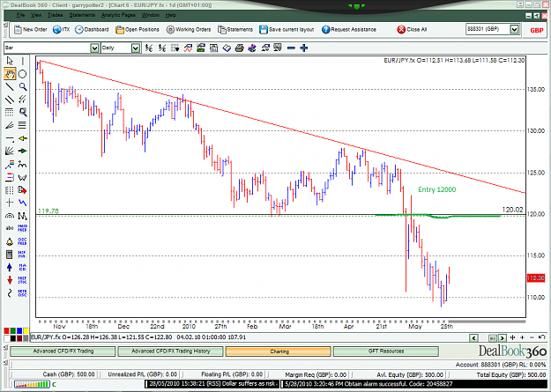Pick the yellow color swatch
Image resolution: width=551 pixels, height=392 pixels.
click(26, 331)
